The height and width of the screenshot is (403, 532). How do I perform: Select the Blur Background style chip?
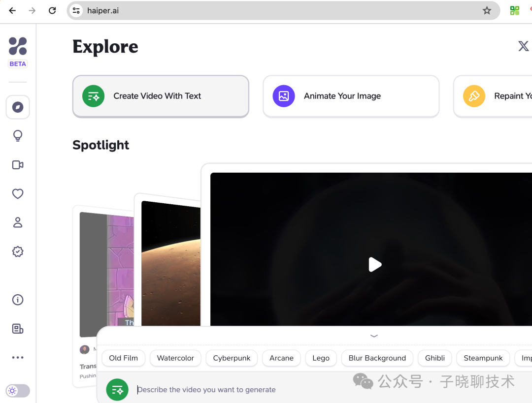click(x=377, y=358)
